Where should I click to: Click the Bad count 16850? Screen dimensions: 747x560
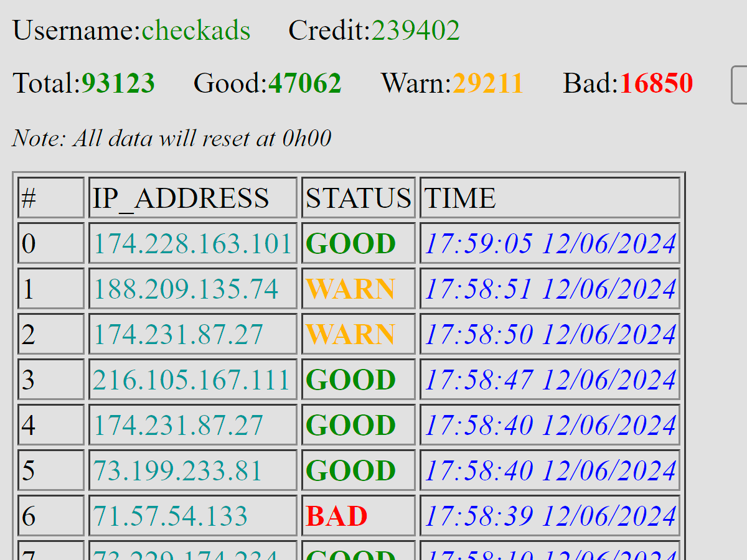tap(656, 83)
